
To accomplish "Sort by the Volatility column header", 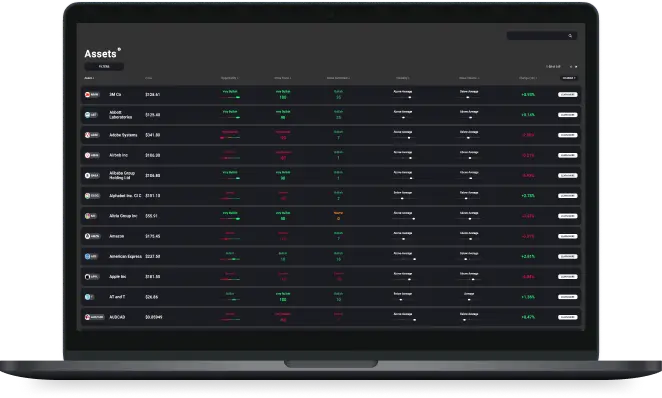I will 403,78.
